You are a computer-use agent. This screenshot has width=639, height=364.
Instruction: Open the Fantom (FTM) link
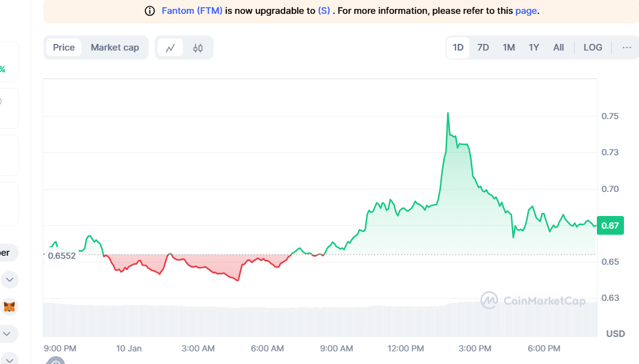tap(192, 11)
